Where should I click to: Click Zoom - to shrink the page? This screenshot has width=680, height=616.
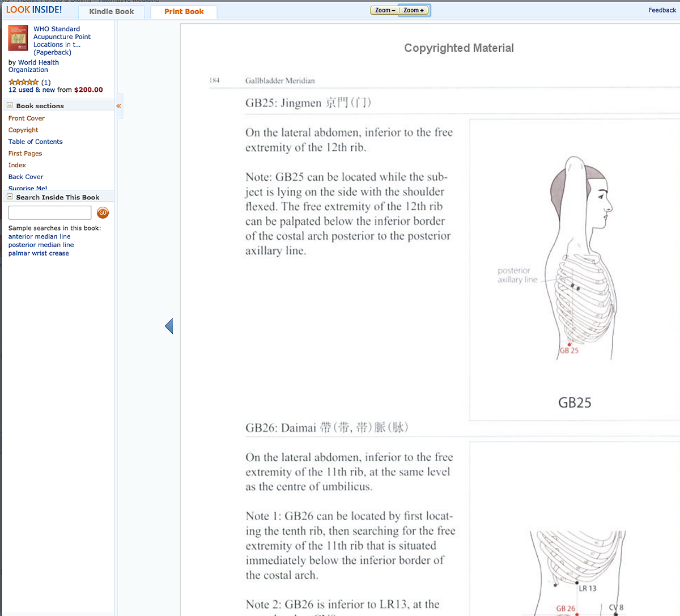(384, 10)
